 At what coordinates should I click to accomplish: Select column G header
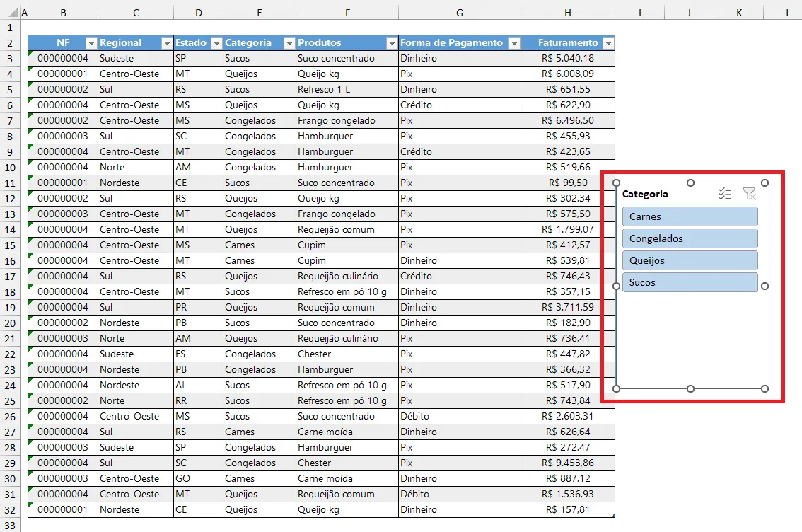click(460, 13)
